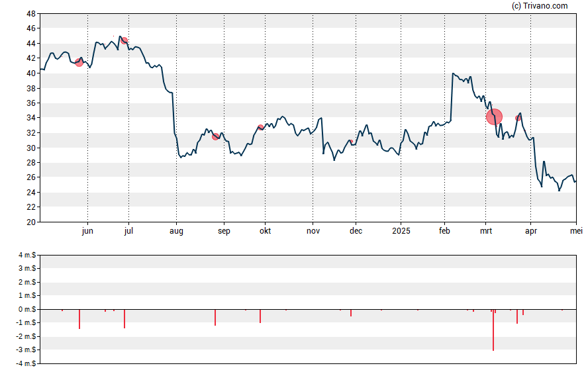Click the 'okt' axis label
This screenshot has height=374, width=588.
tap(265, 231)
